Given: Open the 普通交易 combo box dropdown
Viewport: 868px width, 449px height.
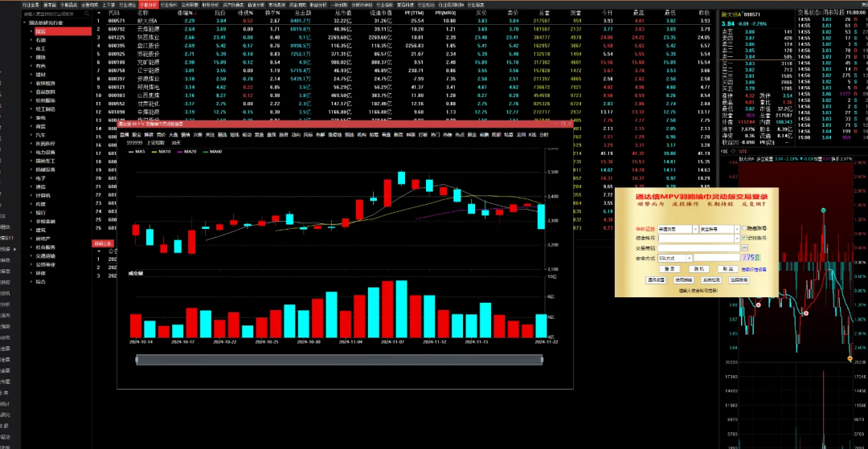Looking at the screenshot, I should [x=695, y=229].
